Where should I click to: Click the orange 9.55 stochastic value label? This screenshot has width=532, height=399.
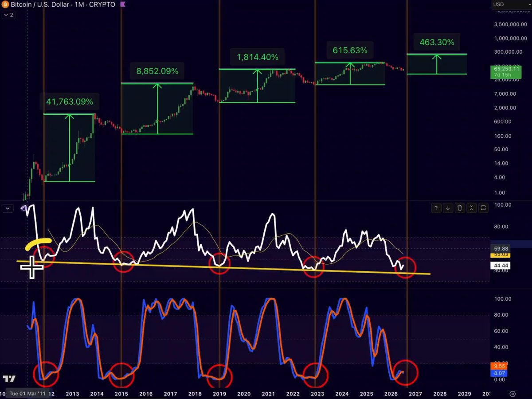(499, 367)
